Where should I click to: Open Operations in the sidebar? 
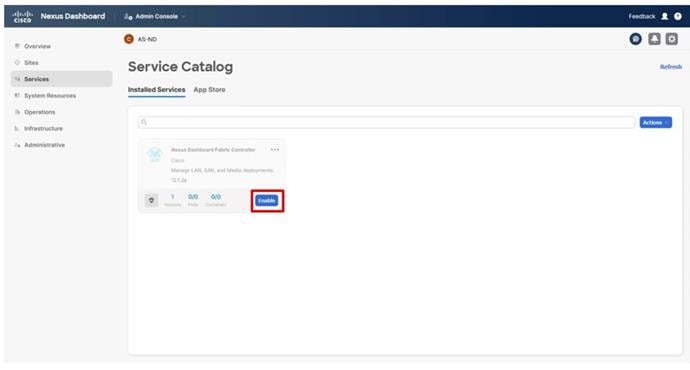coord(40,112)
